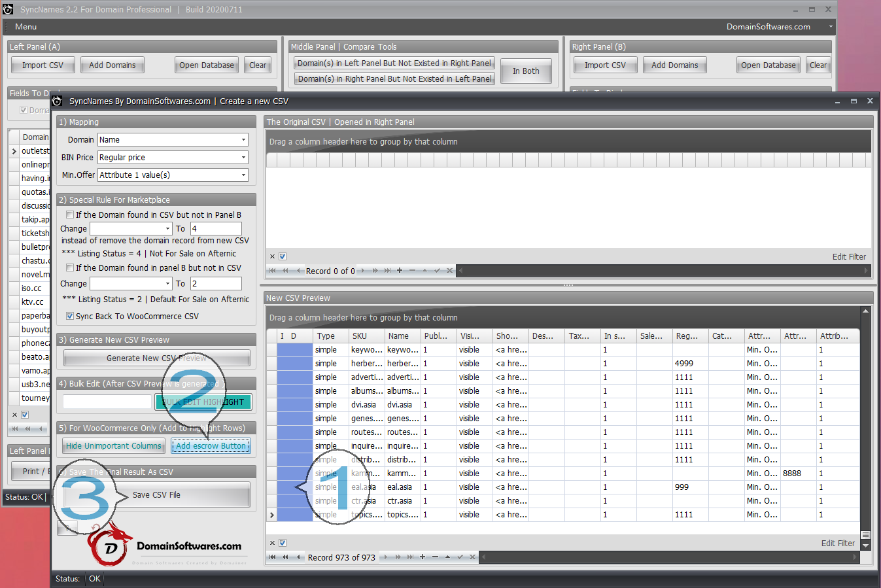Click Edit Filter link below Original CSV grid
This screenshot has width=881, height=588.
point(849,256)
